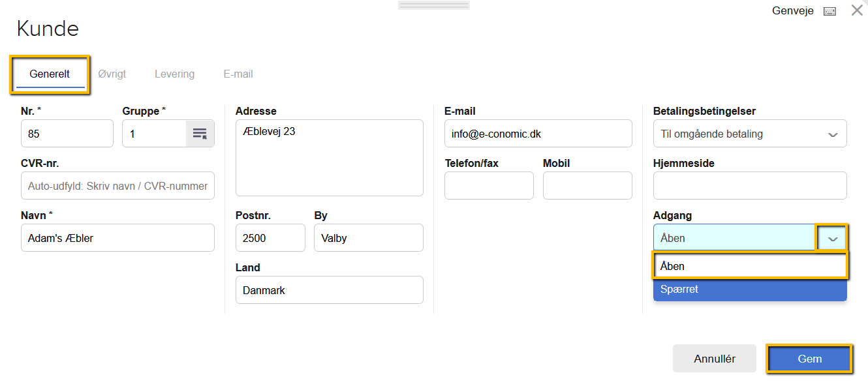Select the E-mail tab
Screen dimensions: 868x388
point(238,74)
